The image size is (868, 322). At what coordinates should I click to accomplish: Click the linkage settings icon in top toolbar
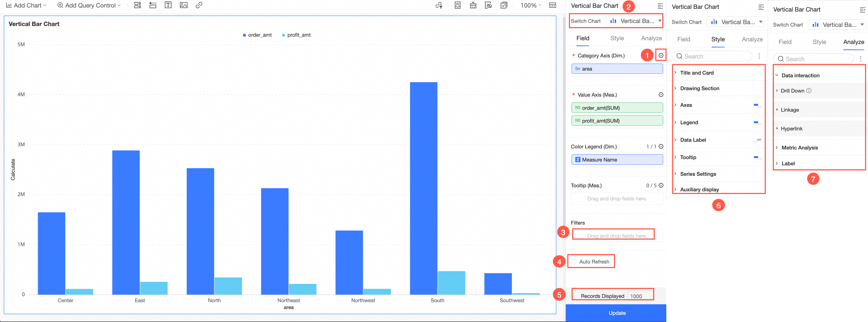click(439, 5)
